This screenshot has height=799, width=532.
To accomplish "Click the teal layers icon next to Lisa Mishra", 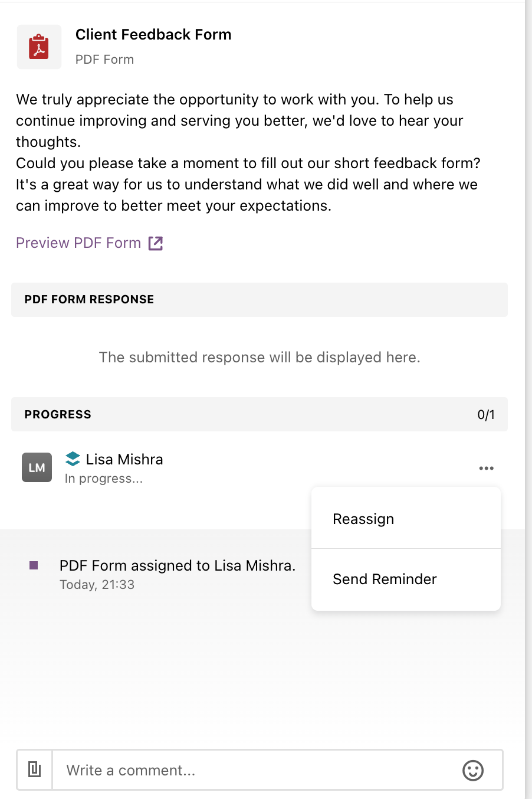I will click(73, 459).
